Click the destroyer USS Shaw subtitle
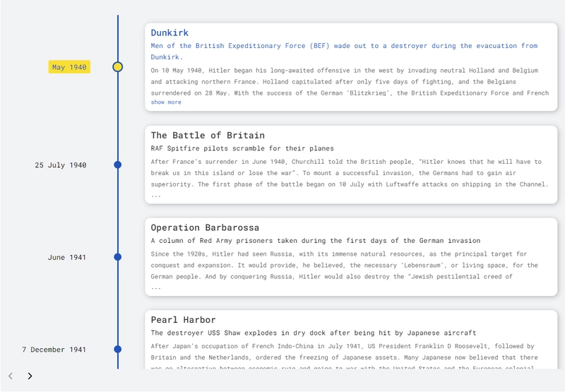This screenshot has width=565, height=392. pos(313,333)
